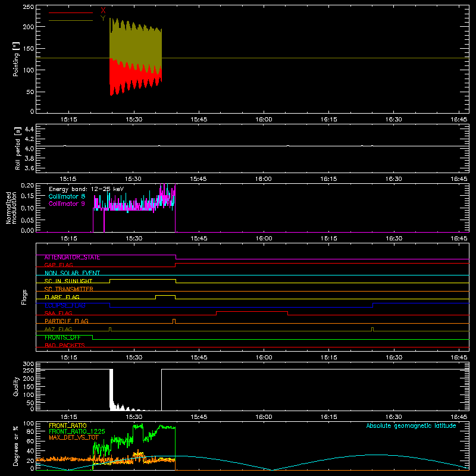Select the 'Degrees or %' axis title

click(16, 446)
